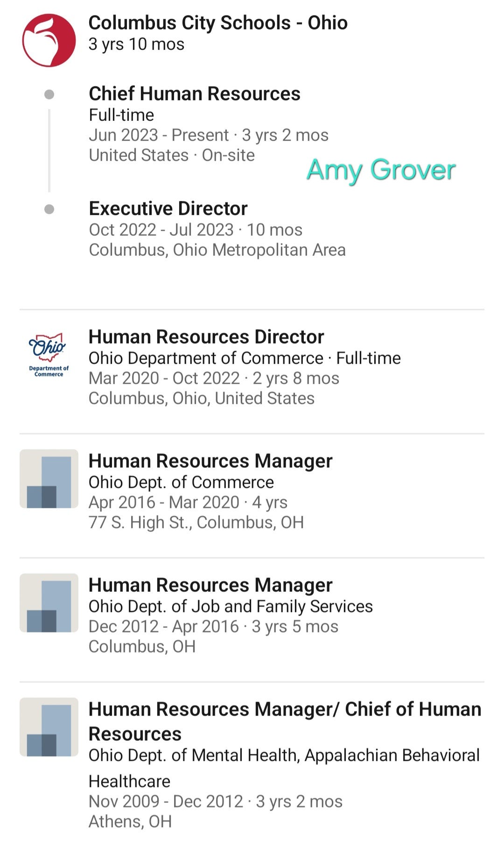Tap placeholder logo for Appalachian Behavioral Healthcare
Image resolution: width=504 pixels, height=863 pixels.
[49, 727]
